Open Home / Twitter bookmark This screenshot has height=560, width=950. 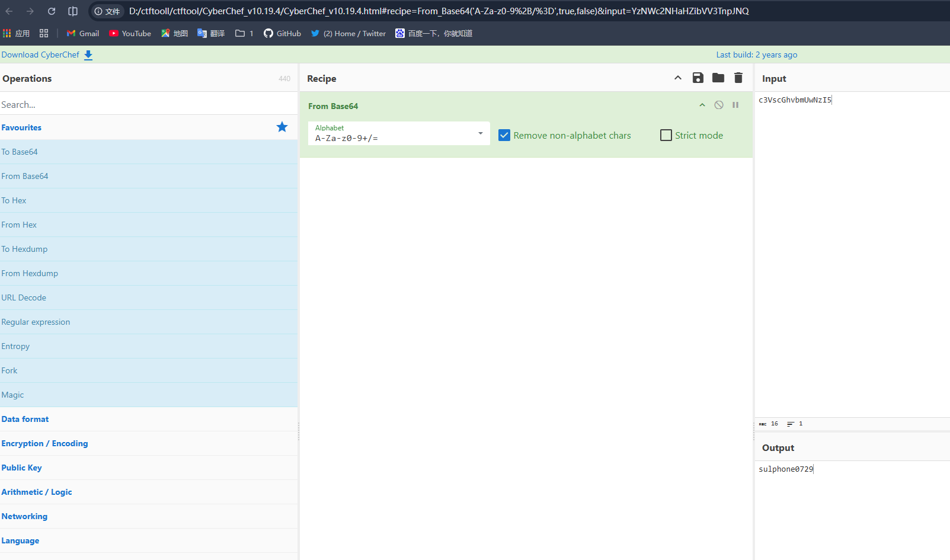pos(348,33)
